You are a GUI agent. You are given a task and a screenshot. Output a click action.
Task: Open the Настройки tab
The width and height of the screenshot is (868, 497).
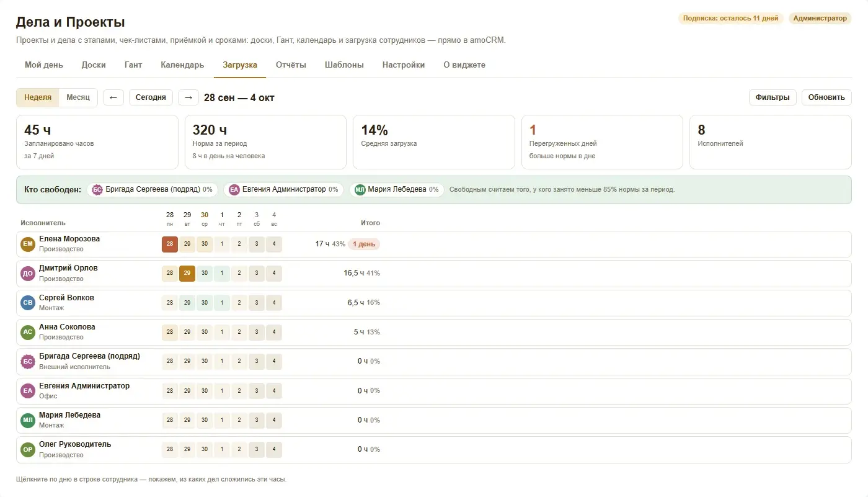click(x=404, y=65)
